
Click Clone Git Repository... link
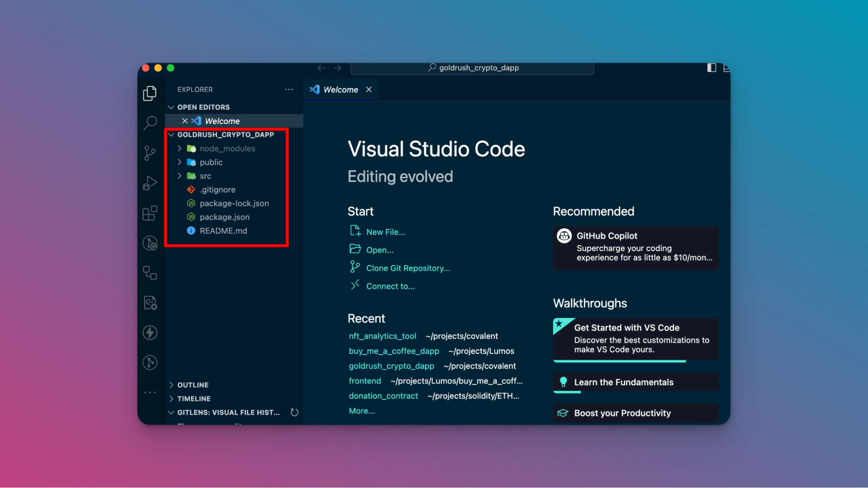(408, 269)
